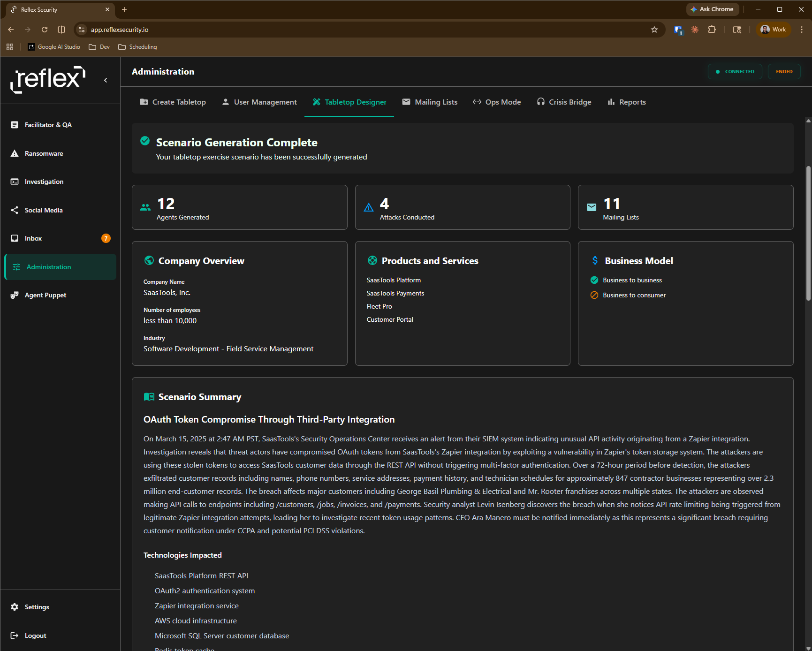Click the Logout arrow icon

tap(15, 636)
